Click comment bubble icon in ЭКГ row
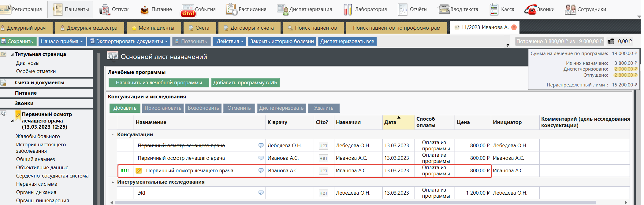The image size is (644, 205). click(x=261, y=193)
